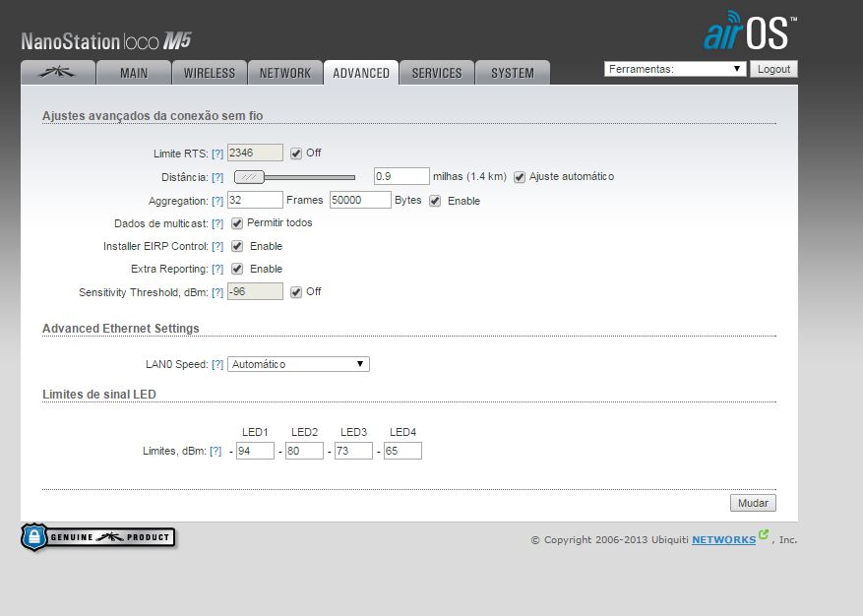Switch to the MAIN tab
The image size is (863, 616).
[x=134, y=73]
